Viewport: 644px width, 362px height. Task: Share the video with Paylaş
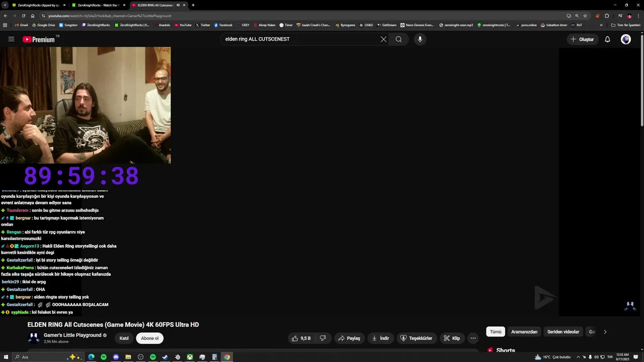[349, 338]
